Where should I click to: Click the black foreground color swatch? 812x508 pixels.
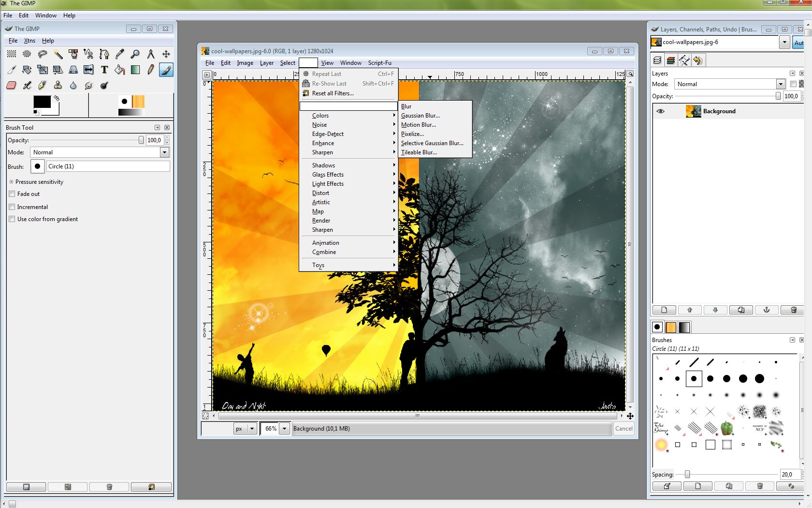tap(42, 102)
